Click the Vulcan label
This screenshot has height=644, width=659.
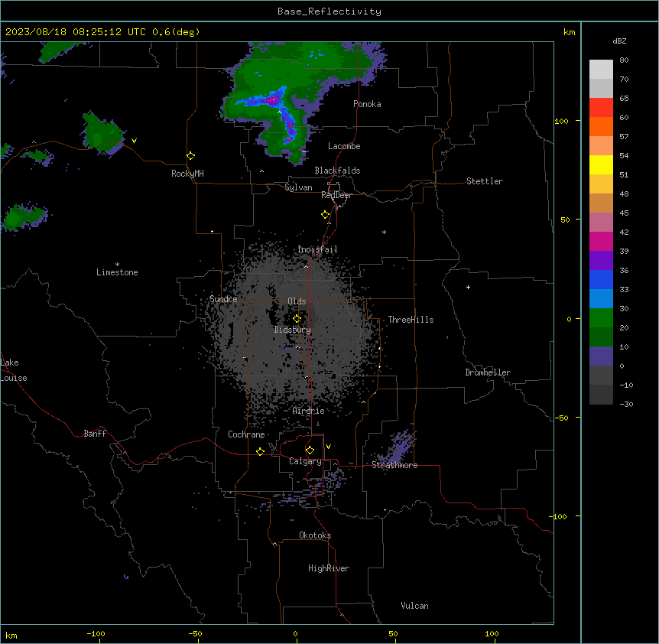[x=414, y=606]
